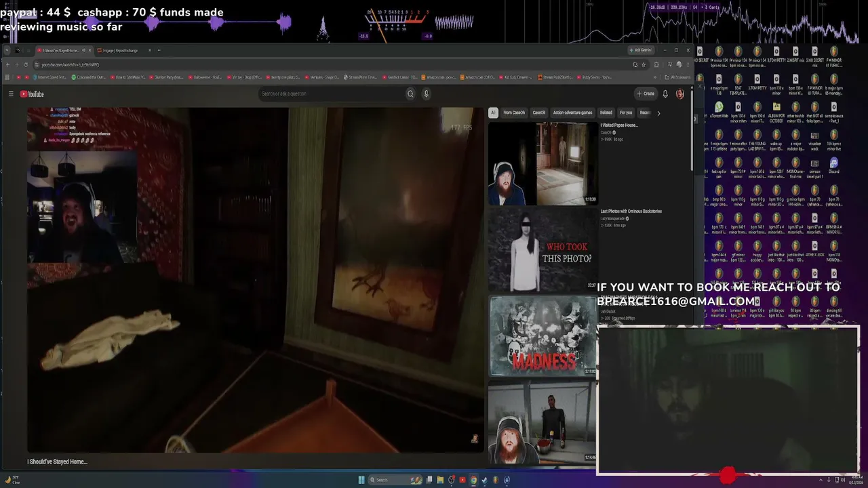
Task: Click the 'Ask Gemini' button in Chrome
Action: (x=640, y=50)
